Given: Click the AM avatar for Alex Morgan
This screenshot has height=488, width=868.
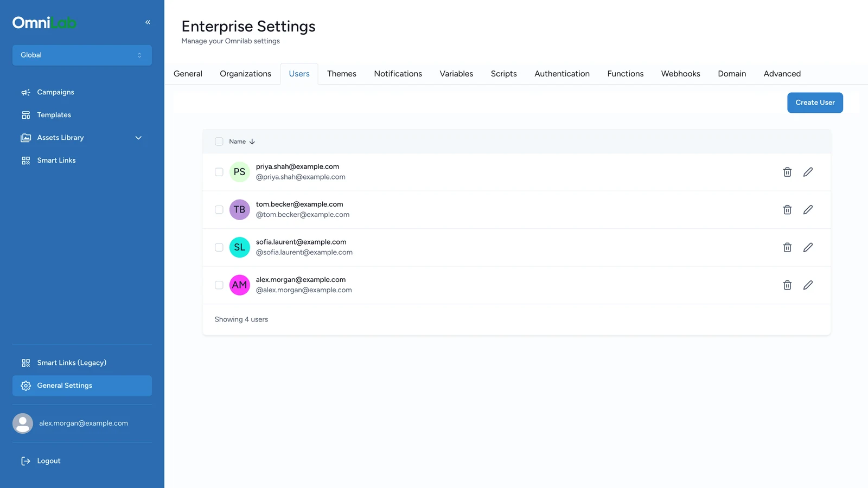Looking at the screenshot, I should point(239,285).
